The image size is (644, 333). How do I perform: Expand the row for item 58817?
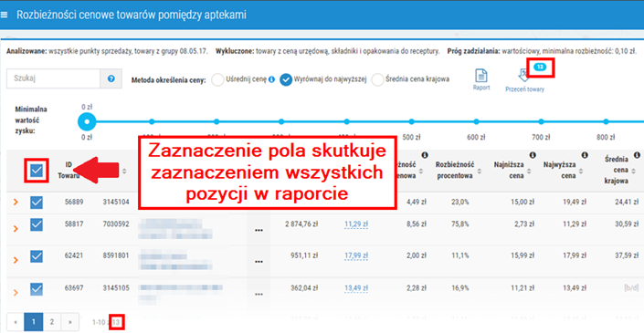16,228
